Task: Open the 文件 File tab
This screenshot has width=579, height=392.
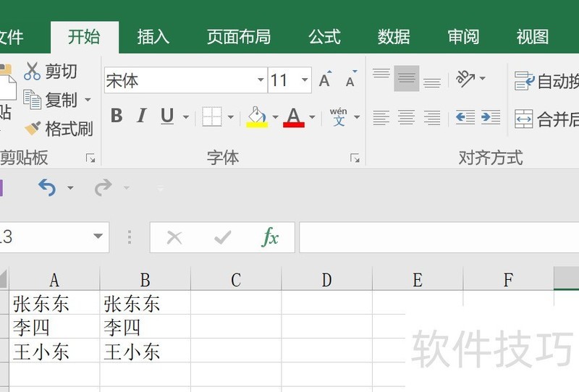Action: coord(11,38)
